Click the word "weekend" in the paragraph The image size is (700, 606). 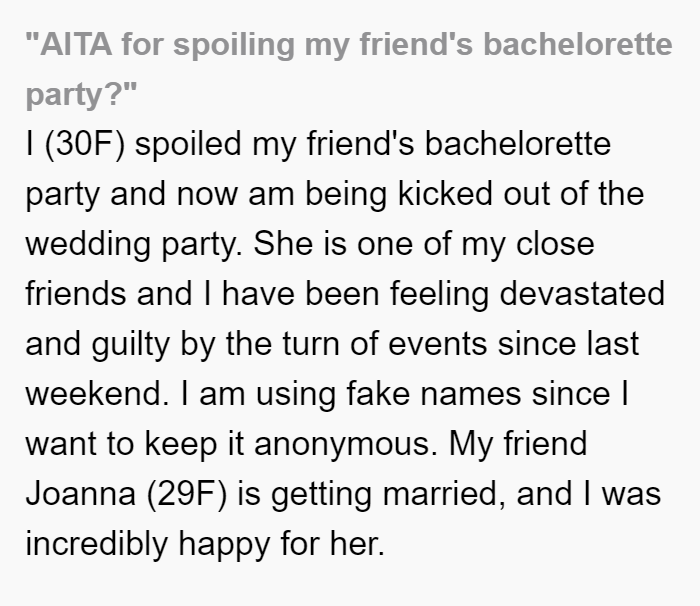(x=97, y=394)
